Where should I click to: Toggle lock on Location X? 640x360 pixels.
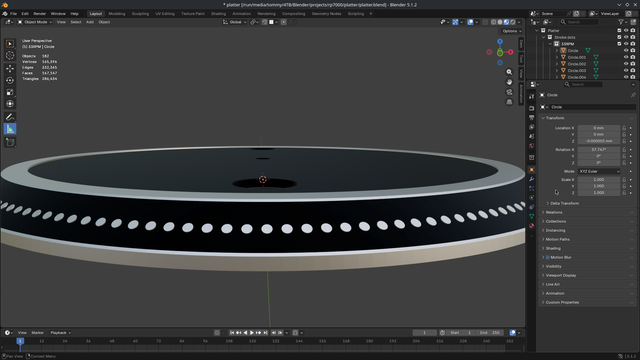tap(624, 128)
